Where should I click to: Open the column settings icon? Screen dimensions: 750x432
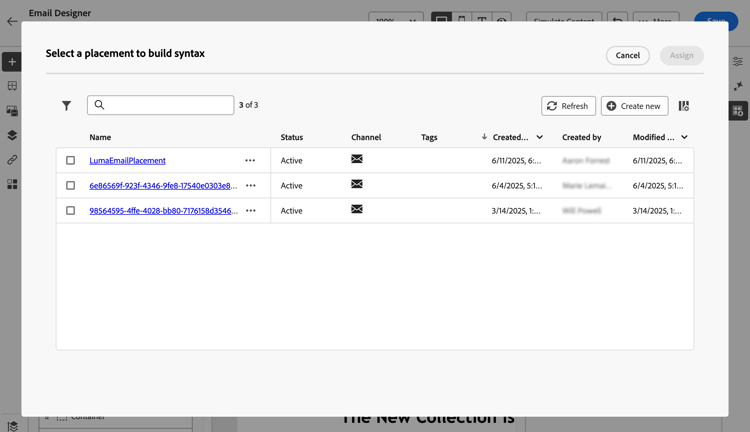pyautogui.click(x=684, y=106)
